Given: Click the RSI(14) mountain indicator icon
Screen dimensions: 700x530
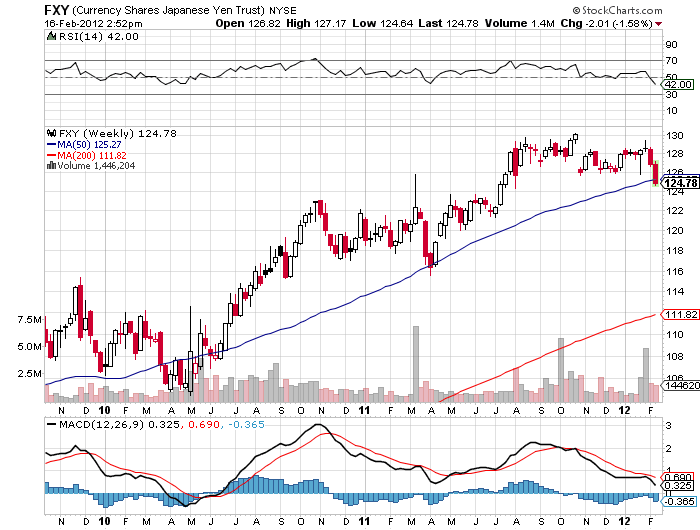Looking at the screenshot, I should click(x=51, y=36).
